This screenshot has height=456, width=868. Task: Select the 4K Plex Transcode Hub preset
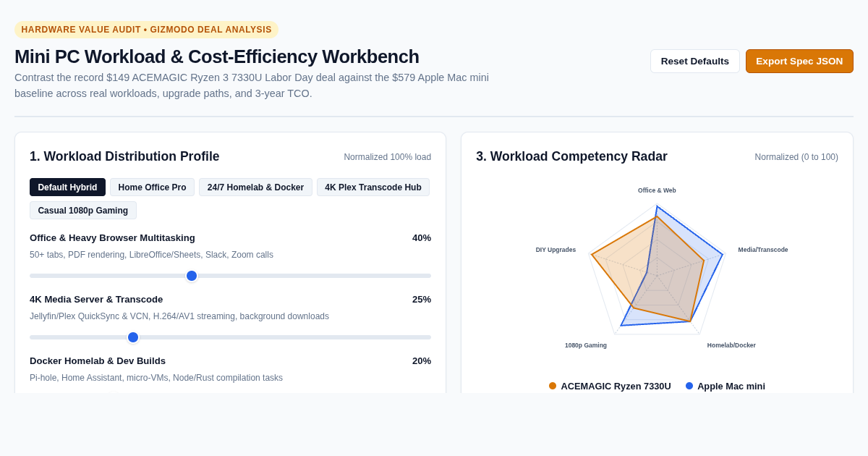coord(373,187)
